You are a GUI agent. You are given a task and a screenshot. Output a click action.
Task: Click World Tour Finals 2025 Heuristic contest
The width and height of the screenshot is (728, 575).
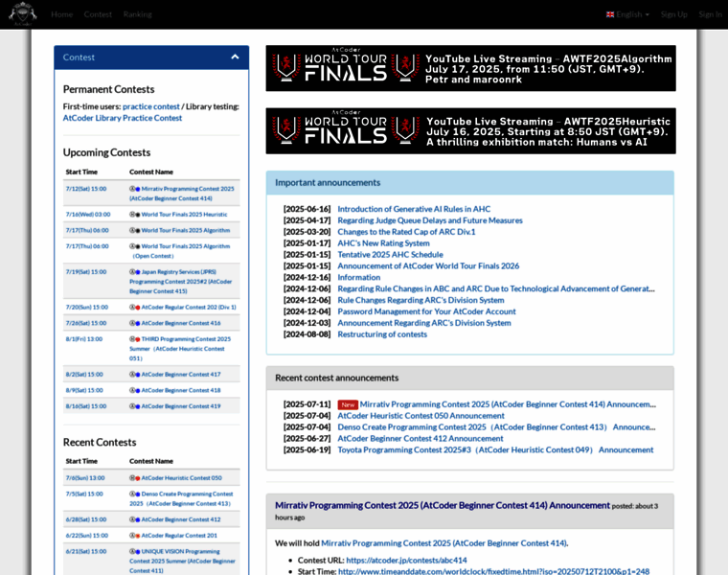point(184,214)
